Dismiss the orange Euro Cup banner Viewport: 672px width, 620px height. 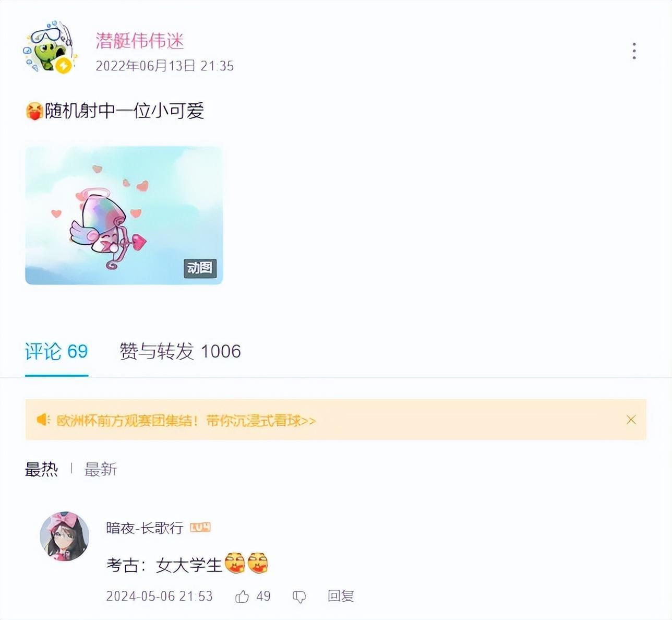(x=631, y=420)
